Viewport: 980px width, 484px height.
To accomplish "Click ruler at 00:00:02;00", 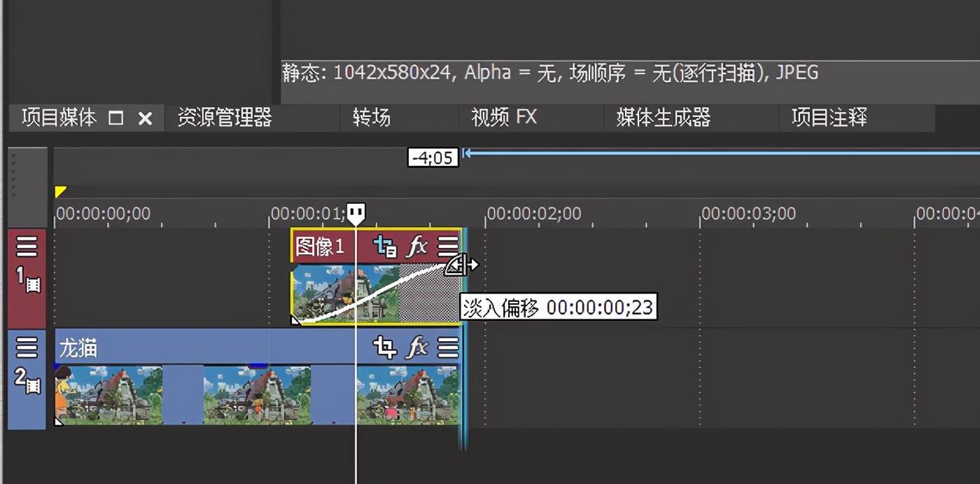I will (534, 214).
